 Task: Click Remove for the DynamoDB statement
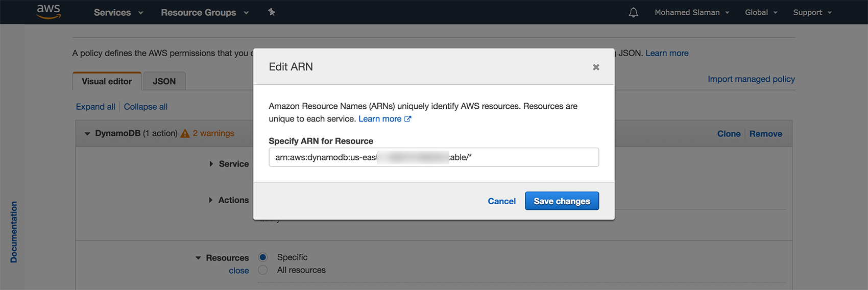tap(765, 134)
